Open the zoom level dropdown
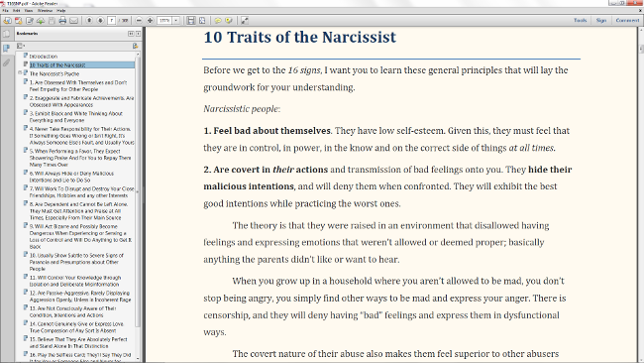The image size is (644, 363). tap(176, 20)
